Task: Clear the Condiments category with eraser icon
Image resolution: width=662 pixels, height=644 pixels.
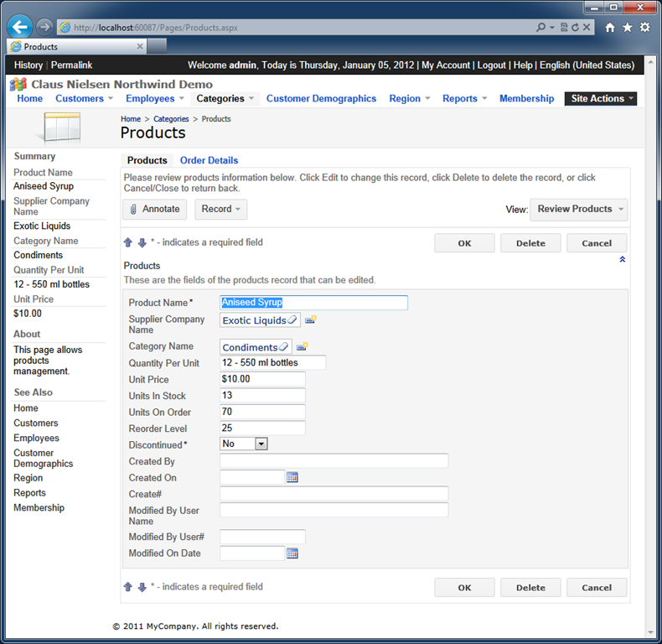Action: point(284,347)
